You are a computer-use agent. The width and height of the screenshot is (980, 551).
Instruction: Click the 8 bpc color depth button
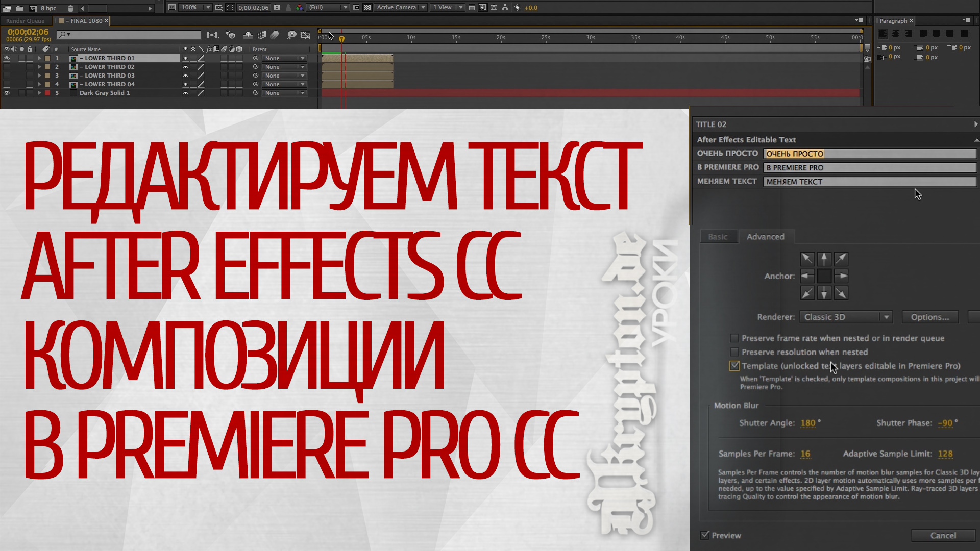[48, 8]
